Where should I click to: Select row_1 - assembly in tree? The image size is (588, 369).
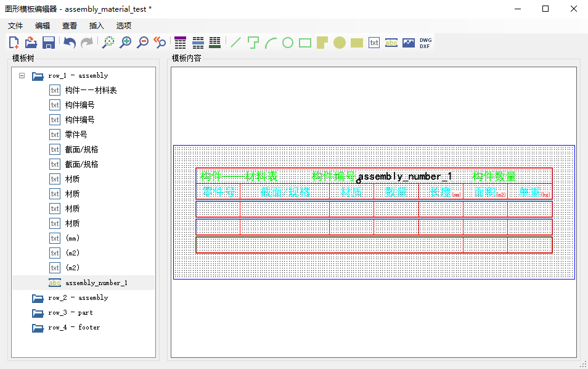[x=78, y=75]
